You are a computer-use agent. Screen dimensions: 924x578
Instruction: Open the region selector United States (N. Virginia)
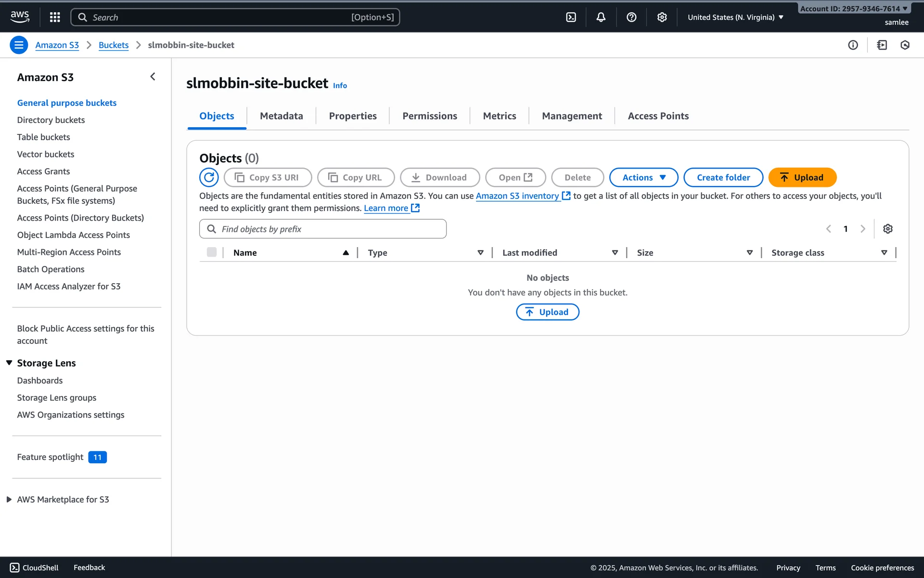(x=735, y=17)
